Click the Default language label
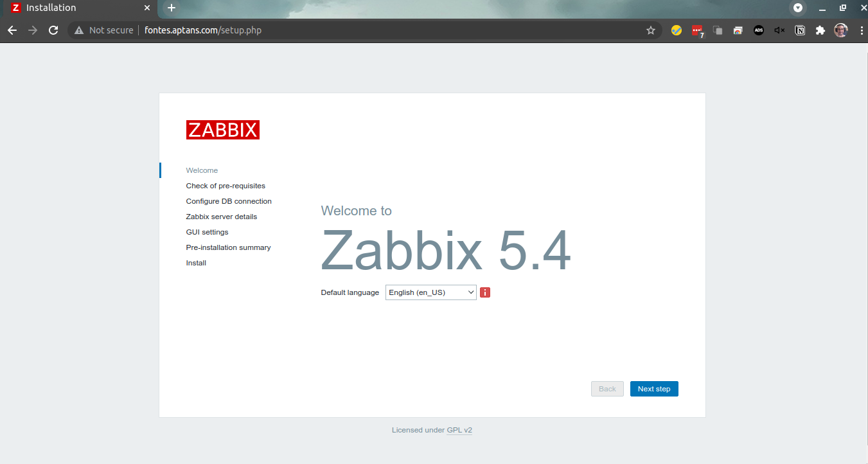This screenshot has height=464, width=868. click(x=350, y=292)
